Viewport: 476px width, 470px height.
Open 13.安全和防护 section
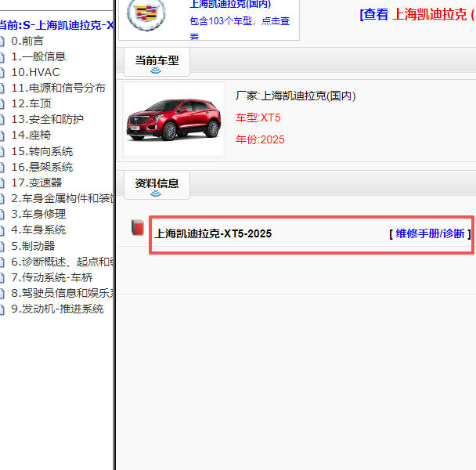[x=47, y=119]
